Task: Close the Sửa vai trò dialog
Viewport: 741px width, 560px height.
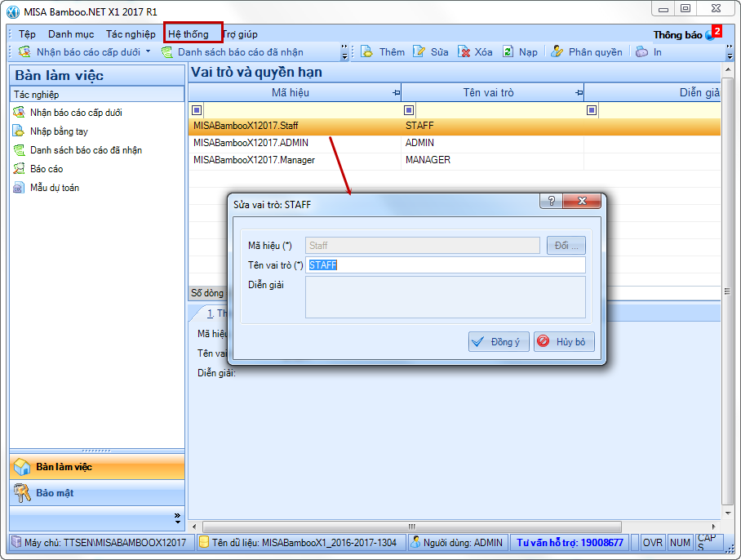Action: 582,201
